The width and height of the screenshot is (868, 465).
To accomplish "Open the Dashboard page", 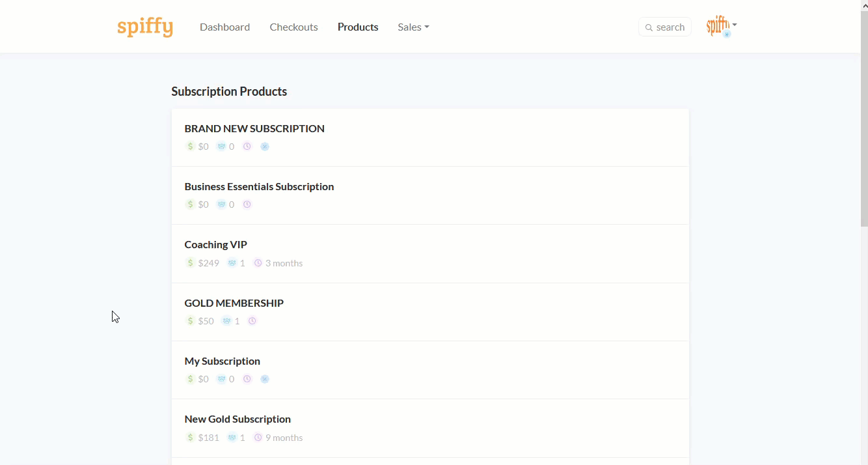I will 224,27.
